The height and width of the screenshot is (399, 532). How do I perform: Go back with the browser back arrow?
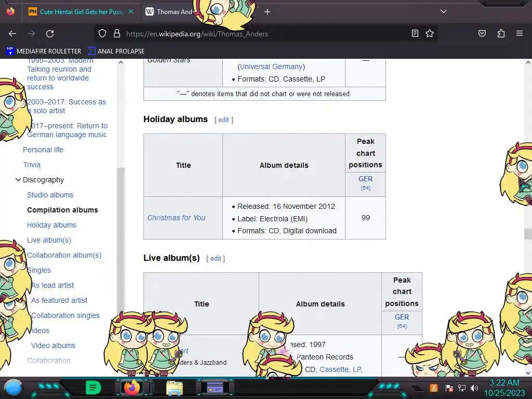click(12, 34)
